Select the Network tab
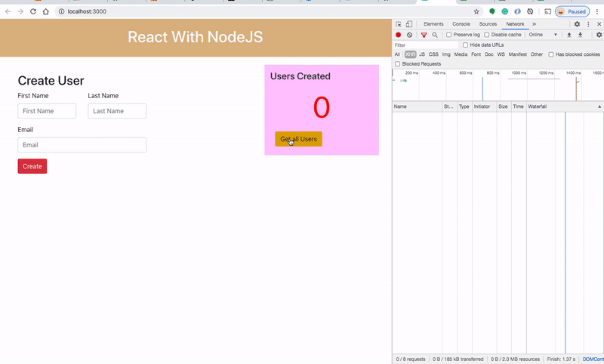 click(515, 24)
